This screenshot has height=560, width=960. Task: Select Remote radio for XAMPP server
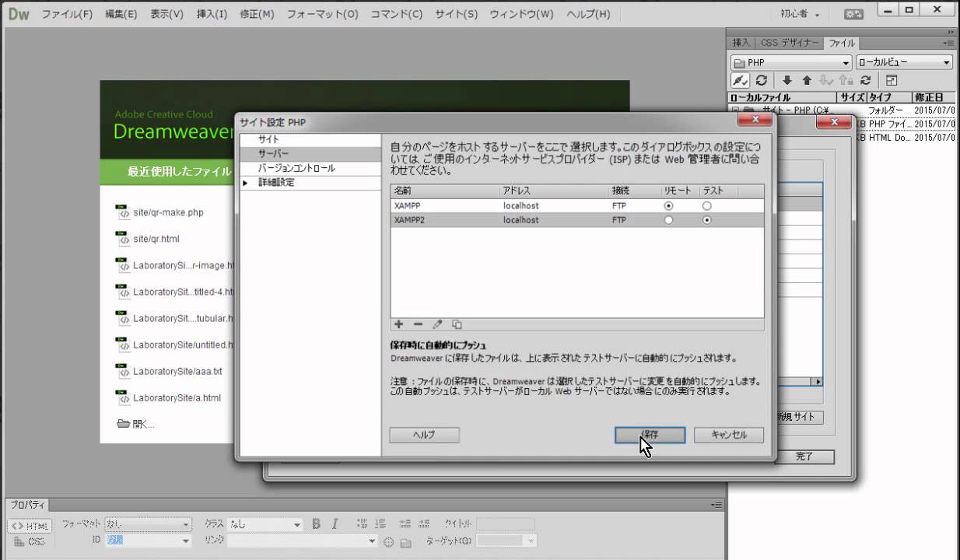668,206
